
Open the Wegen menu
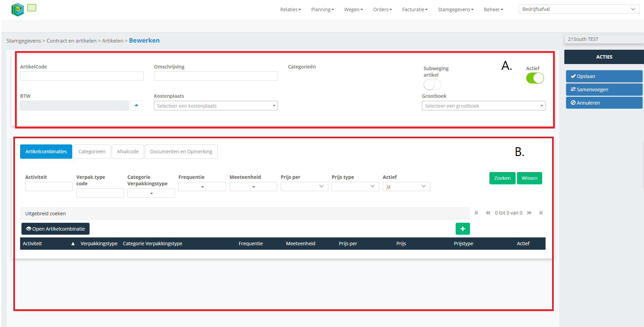coord(354,10)
